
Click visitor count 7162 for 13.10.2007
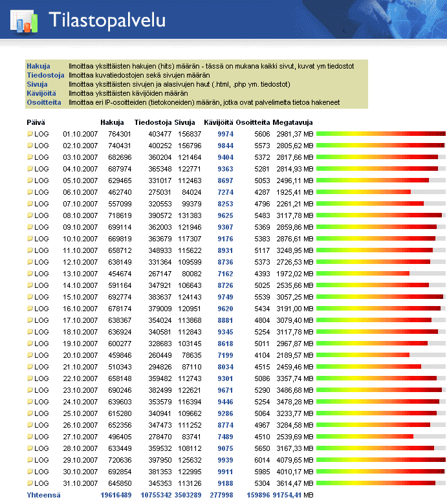tap(226, 274)
